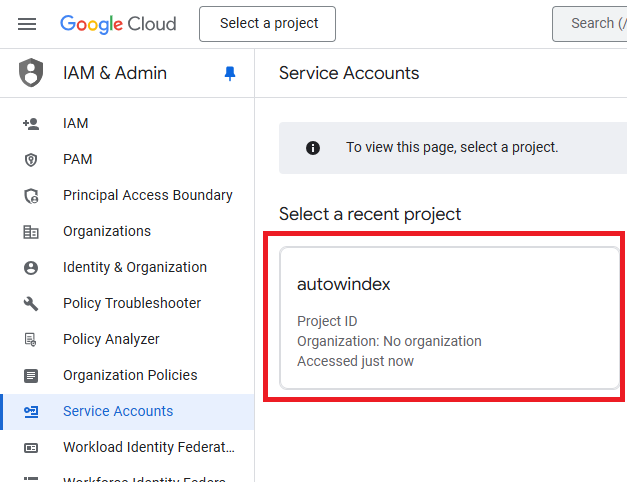Click the info icon in the banner
Screen dimensions: 627x482
tap(313, 148)
